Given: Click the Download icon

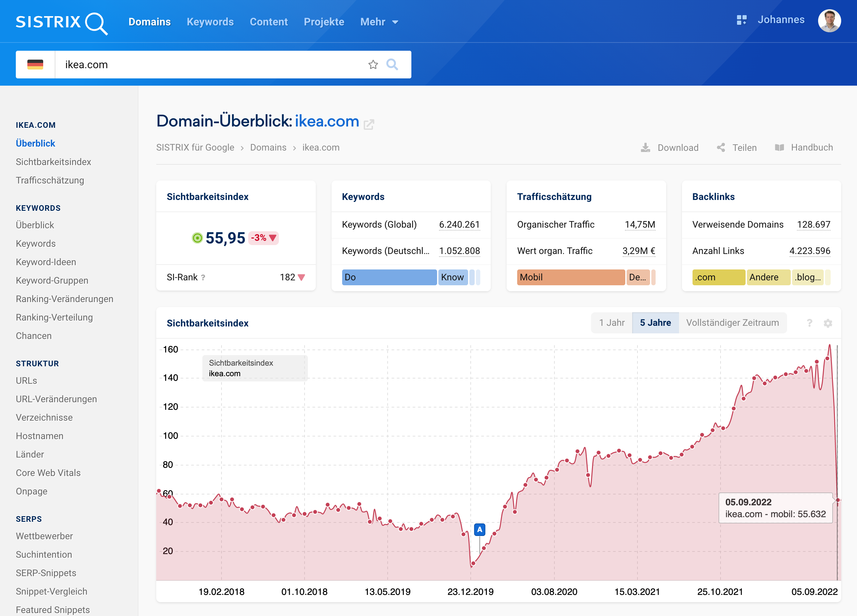Looking at the screenshot, I should [645, 148].
